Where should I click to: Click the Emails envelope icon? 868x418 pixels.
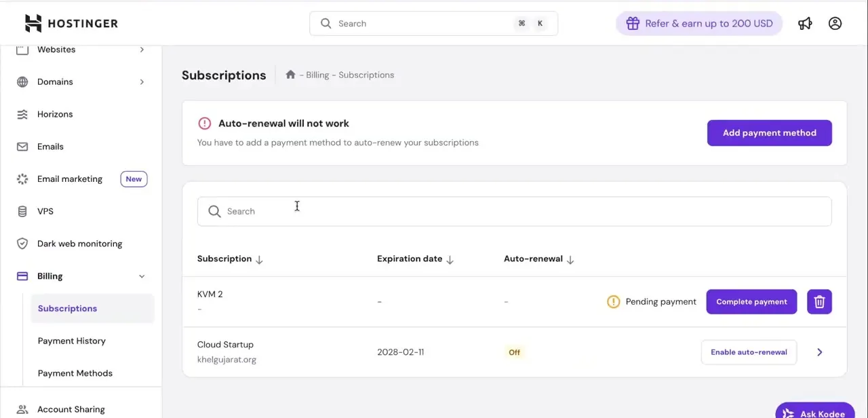pos(22,147)
